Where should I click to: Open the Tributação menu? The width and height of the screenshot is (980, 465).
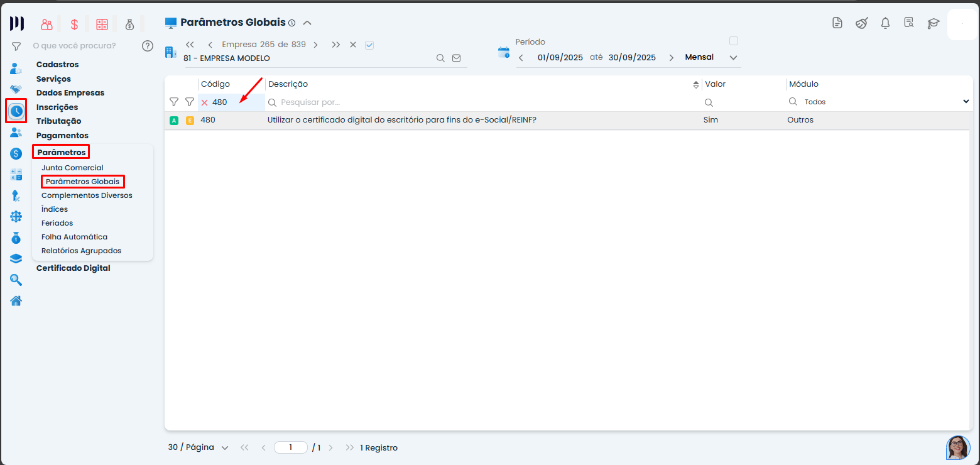[x=59, y=121]
